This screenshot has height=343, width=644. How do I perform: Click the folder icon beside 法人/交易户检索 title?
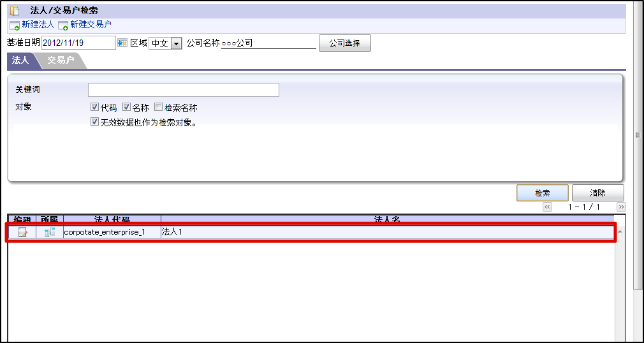tap(15, 11)
